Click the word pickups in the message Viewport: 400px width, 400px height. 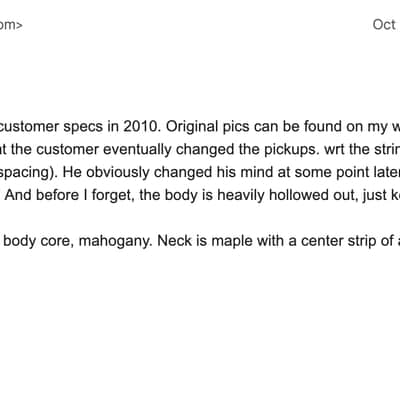click(x=289, y=150)
